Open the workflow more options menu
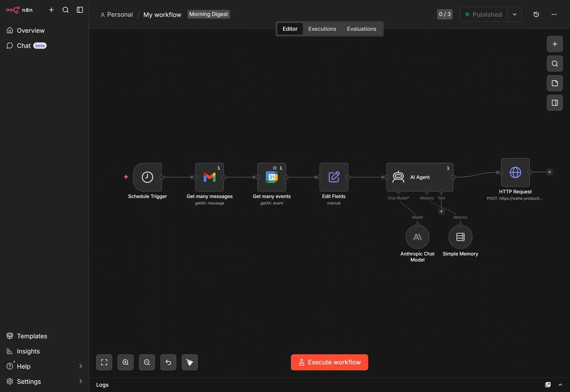 [x=554, y=14]
